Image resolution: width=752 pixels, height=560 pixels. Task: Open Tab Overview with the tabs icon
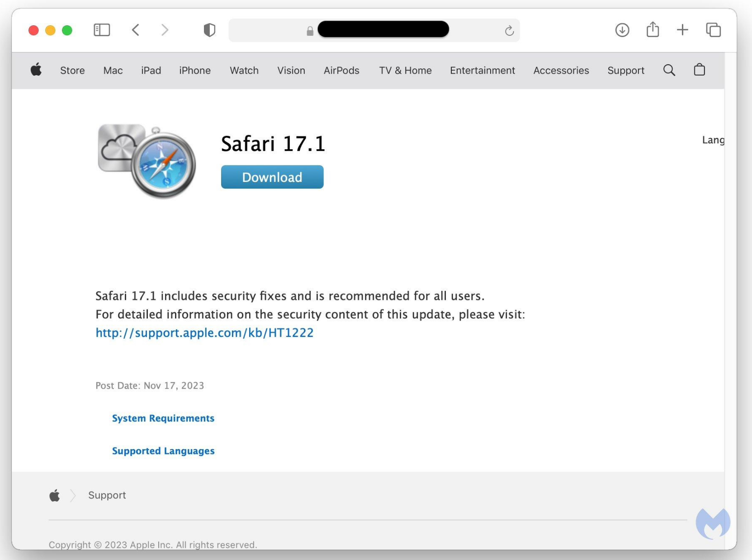coord(714,30)
